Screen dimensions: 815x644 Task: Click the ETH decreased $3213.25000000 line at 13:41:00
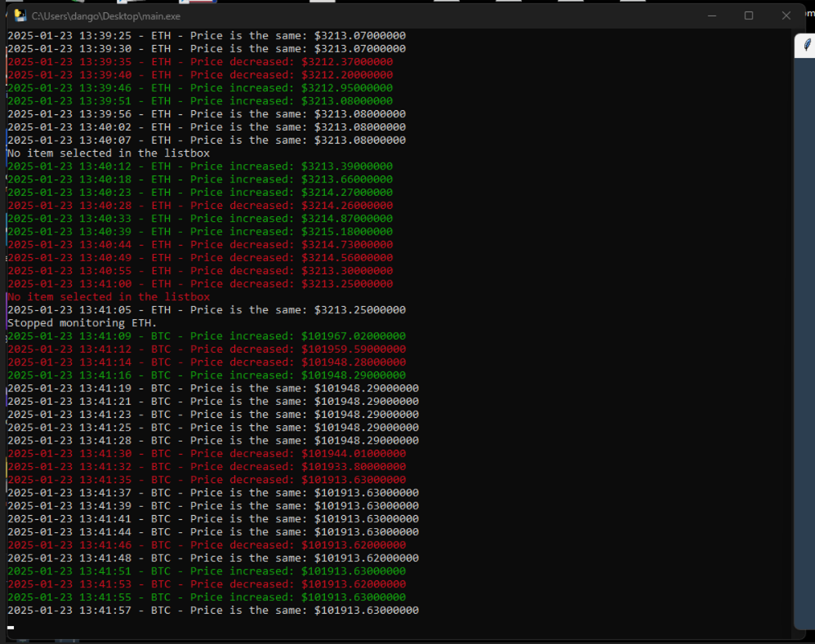[200, 284]
